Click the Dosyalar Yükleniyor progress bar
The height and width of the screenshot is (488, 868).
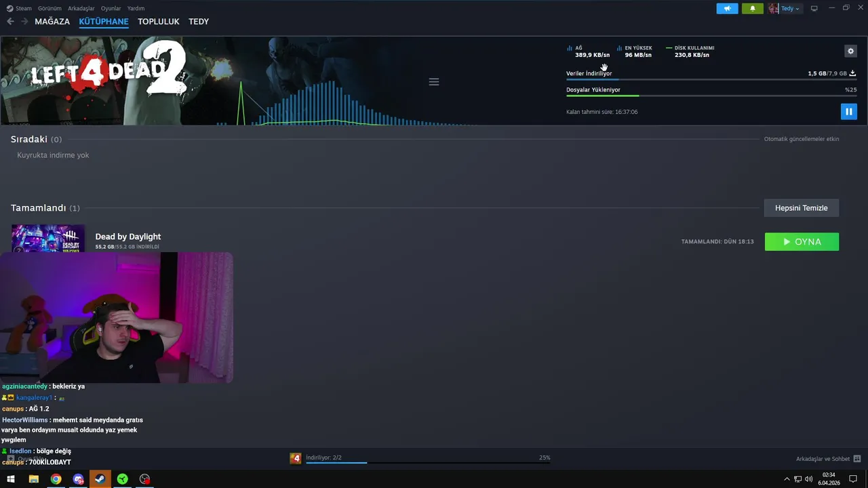tap(711, 96)
